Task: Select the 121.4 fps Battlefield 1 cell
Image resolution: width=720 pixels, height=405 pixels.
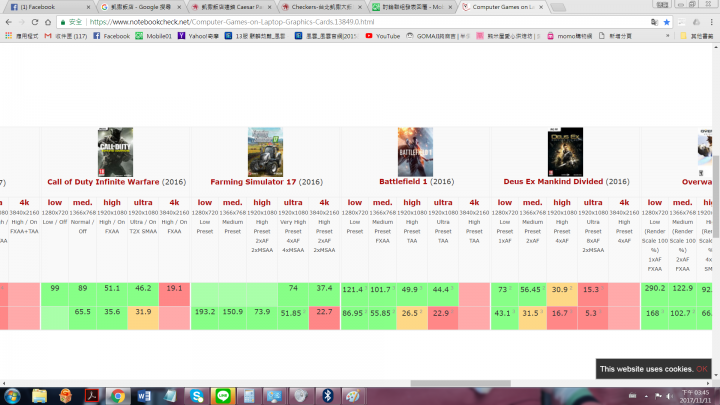Action: click(x=354, y=294)
